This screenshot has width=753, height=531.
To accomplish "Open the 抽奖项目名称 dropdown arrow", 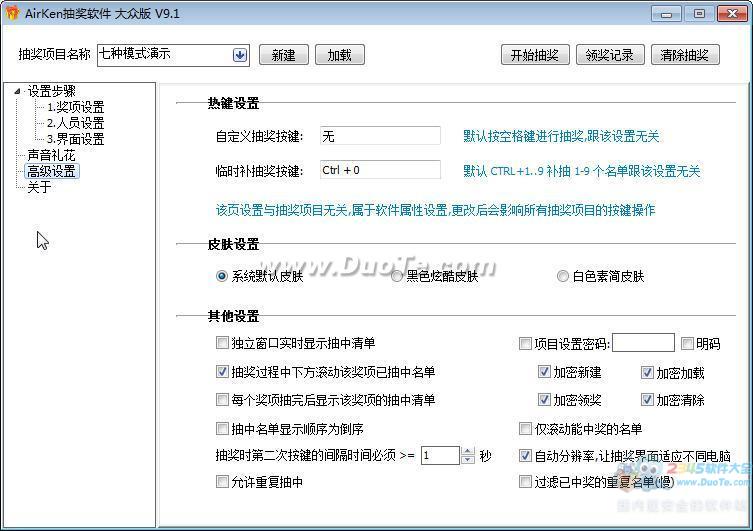I will click(x=240, y=55).
